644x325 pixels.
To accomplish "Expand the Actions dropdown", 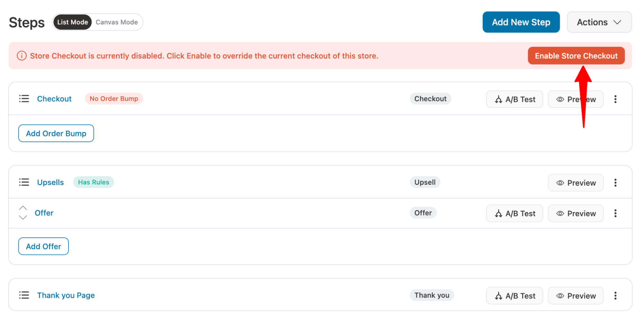I will [x=599, y=22].
